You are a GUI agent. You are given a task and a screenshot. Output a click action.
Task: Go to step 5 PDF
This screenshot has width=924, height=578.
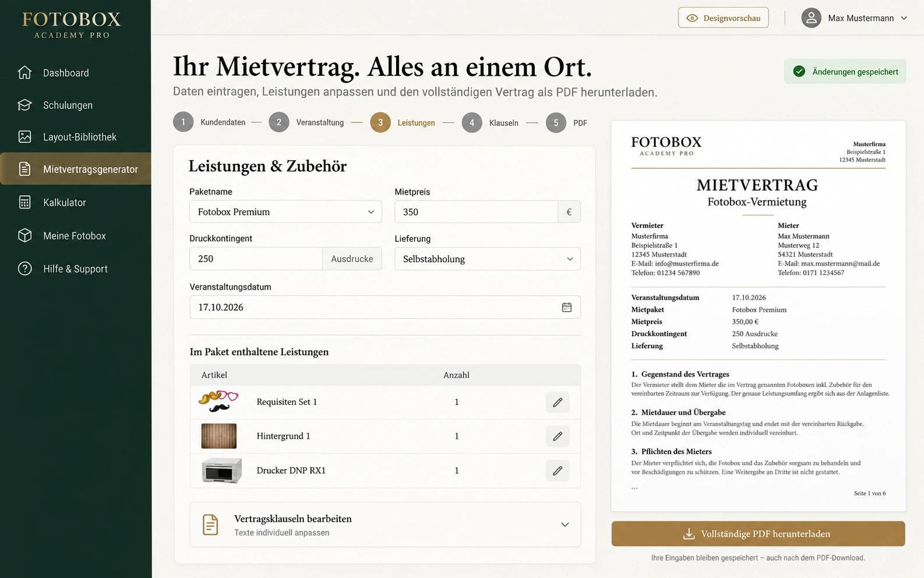566,122
